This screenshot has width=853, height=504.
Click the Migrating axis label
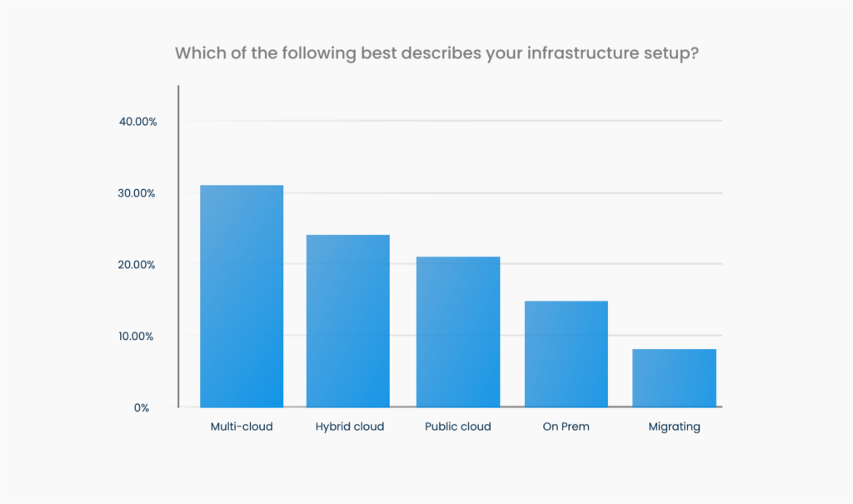[674, 427]
